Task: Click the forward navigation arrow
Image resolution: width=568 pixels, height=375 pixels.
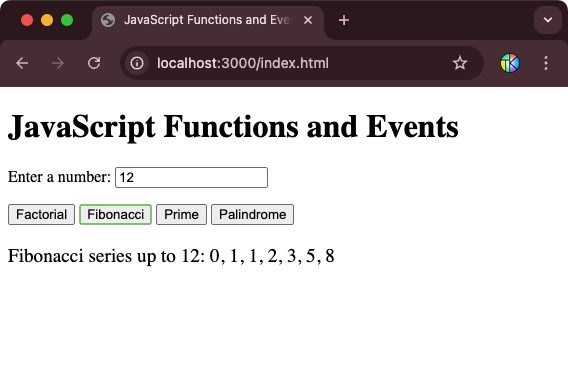Action: 58,63
